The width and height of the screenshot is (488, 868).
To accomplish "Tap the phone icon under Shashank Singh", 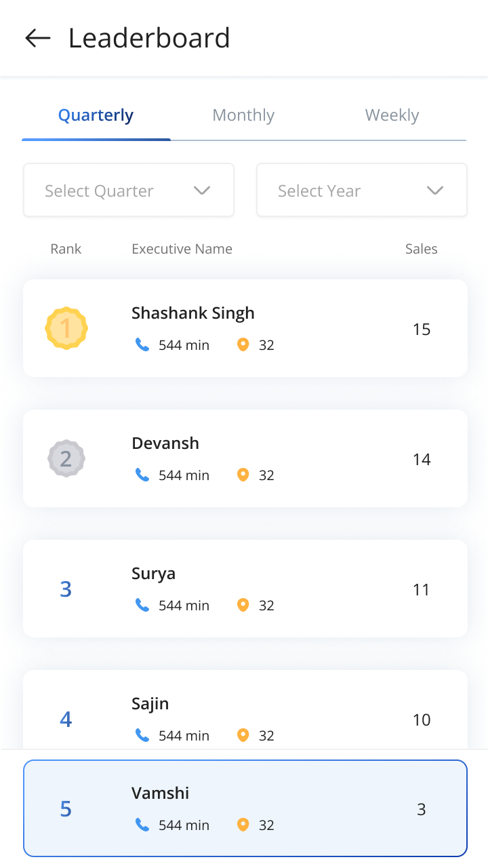I will coord(142,345).
